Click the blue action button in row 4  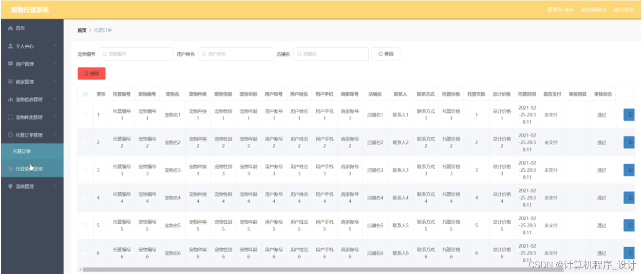[629, 197]
